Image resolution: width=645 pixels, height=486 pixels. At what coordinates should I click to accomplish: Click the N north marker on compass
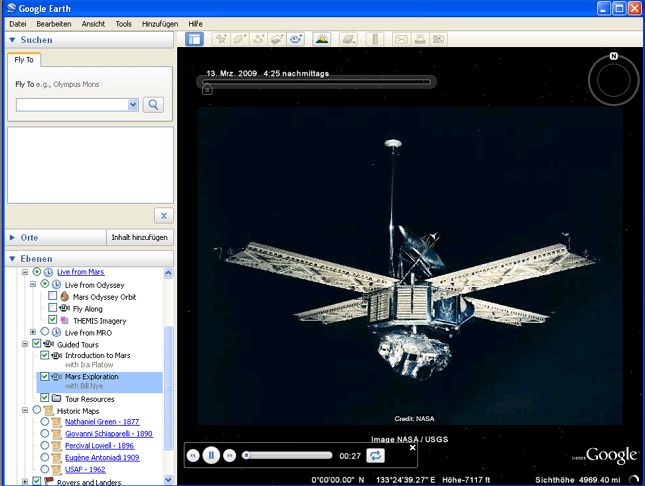614,56
